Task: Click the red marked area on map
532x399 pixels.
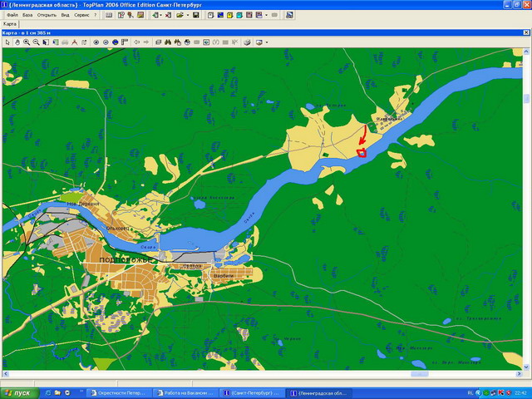Action: (x=361, y=152)
